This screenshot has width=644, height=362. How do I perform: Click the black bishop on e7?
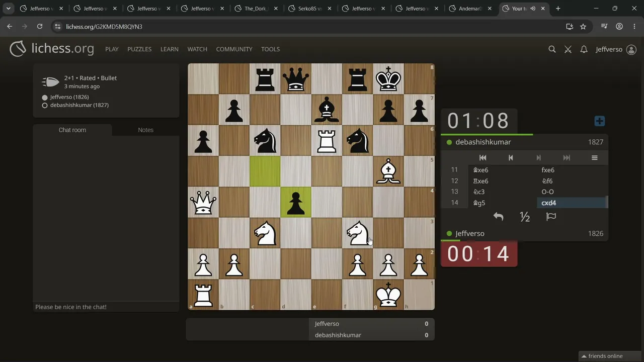coord(327,110)
